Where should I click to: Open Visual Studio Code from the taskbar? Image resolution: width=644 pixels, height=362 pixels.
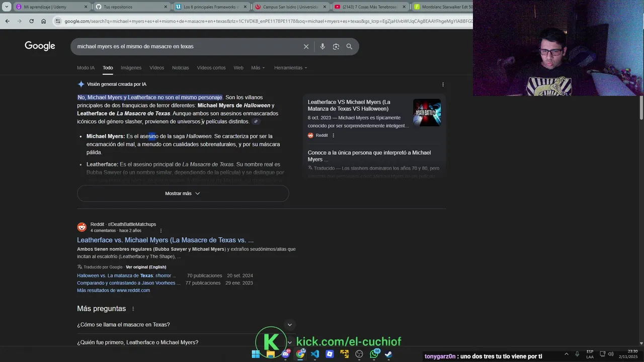(315, 354)
